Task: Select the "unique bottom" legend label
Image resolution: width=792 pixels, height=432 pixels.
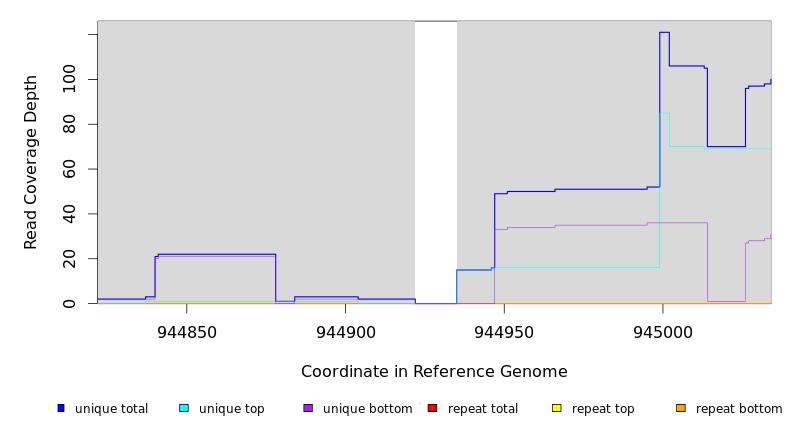Action: pyautogui.click(x=367, y=409)
